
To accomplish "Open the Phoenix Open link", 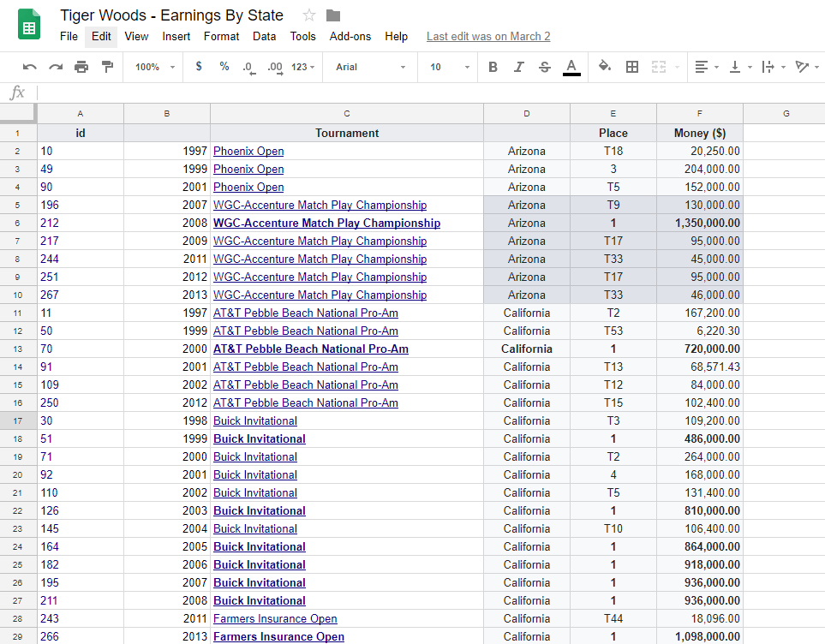I will click(x=248, y=151).
